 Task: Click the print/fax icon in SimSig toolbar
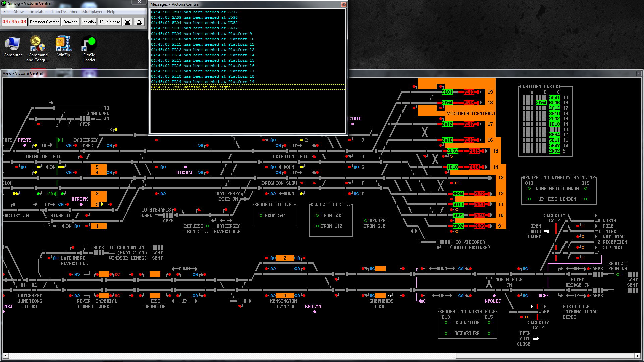pos(139,22)
